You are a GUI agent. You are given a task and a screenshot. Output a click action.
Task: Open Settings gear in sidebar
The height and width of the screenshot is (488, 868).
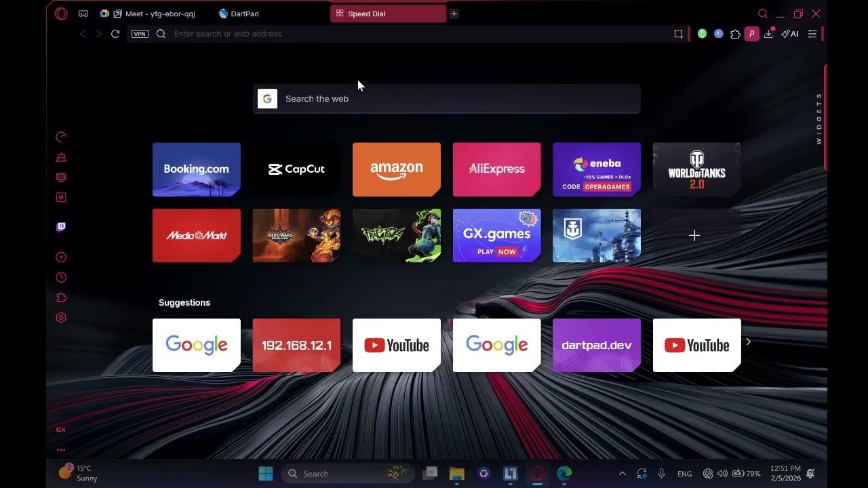(x=61, y=318)
